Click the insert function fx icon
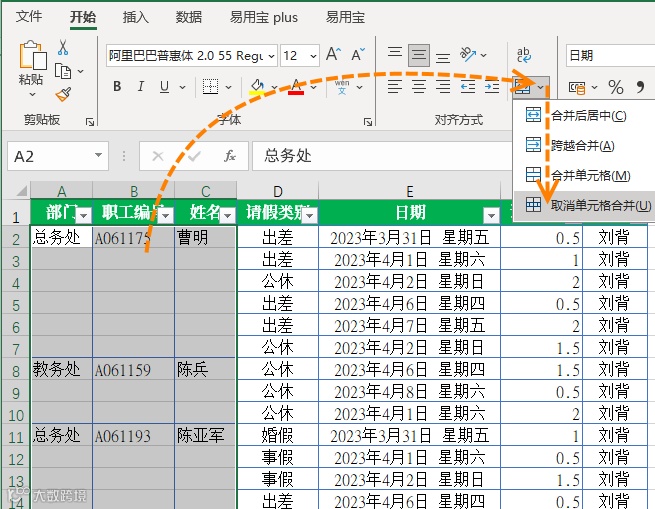Screen dimensions: 655x509 (x=229, y=156)
